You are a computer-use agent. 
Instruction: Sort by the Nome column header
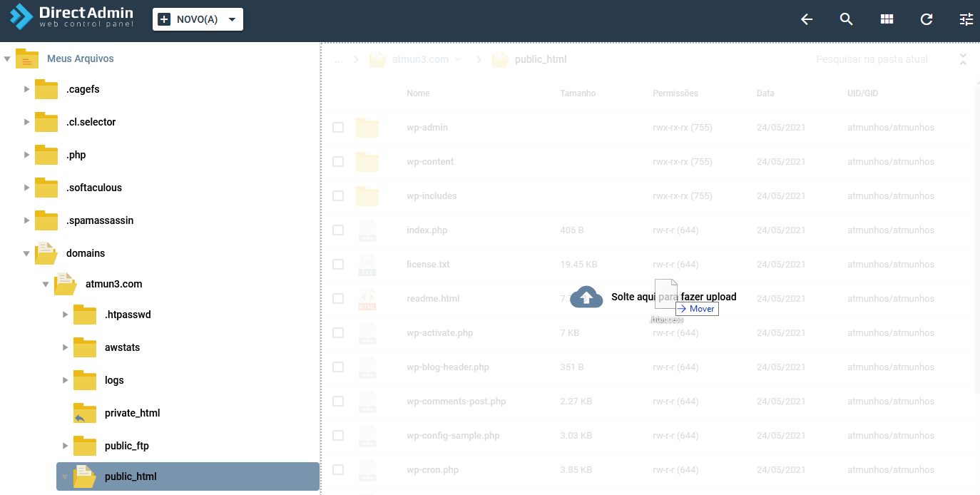tap(418, 93)
